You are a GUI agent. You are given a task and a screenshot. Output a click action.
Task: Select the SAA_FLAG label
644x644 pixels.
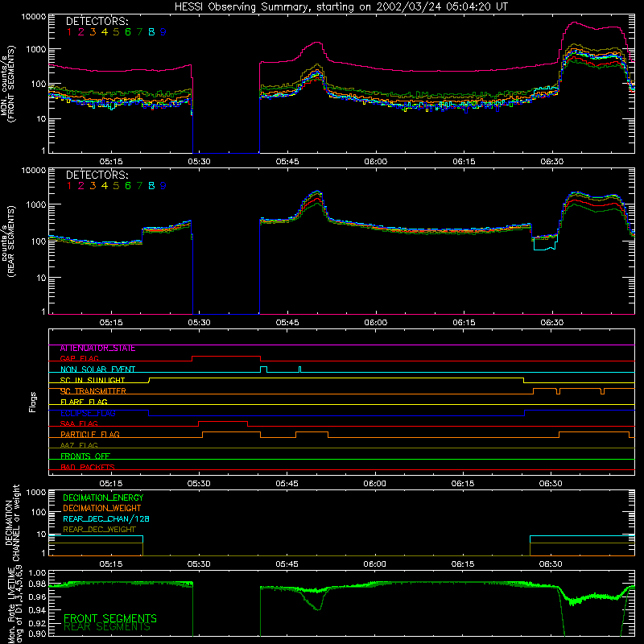[79, 424]
